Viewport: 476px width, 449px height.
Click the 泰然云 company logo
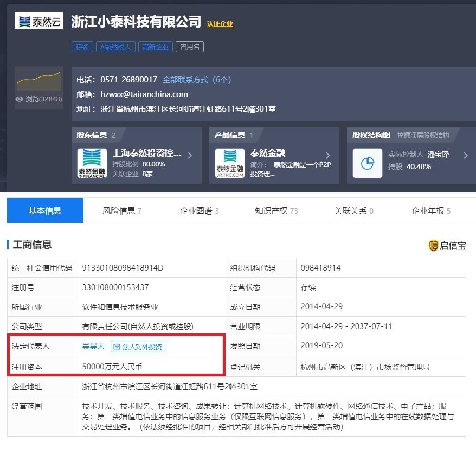[38, 21]
